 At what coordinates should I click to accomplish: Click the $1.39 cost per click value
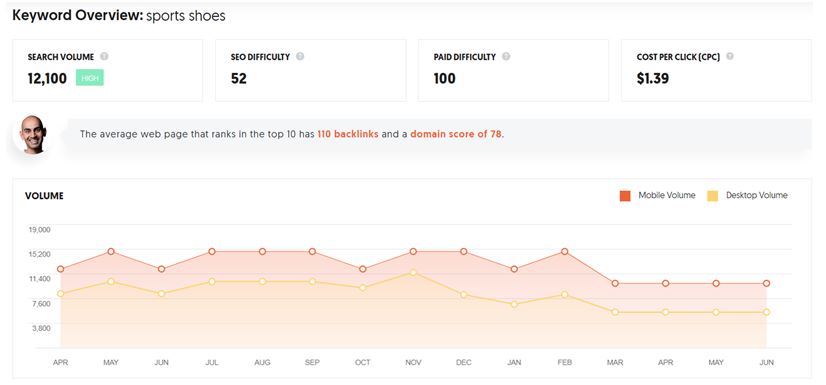pyautogui.click(x=653, y=78)
